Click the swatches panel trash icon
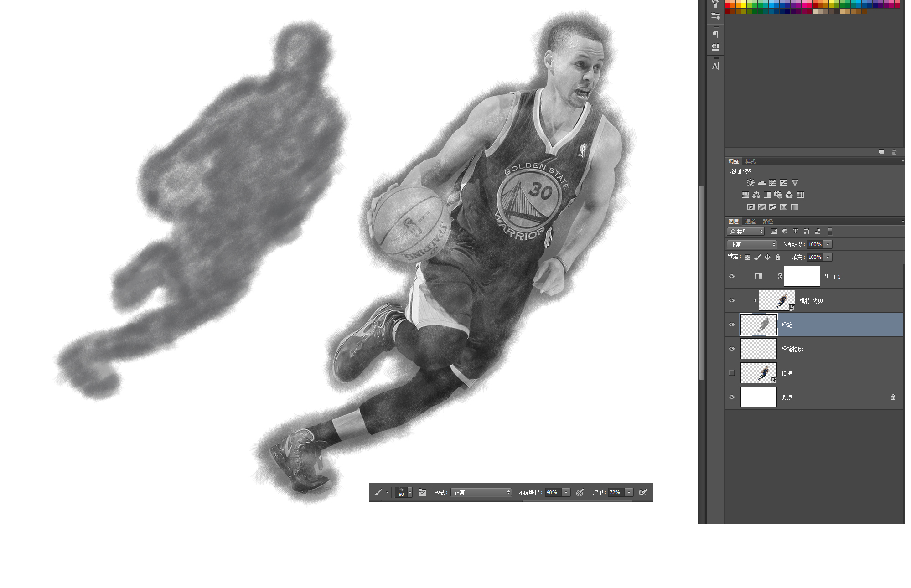 pyautogui.click(x=894, y=152)
